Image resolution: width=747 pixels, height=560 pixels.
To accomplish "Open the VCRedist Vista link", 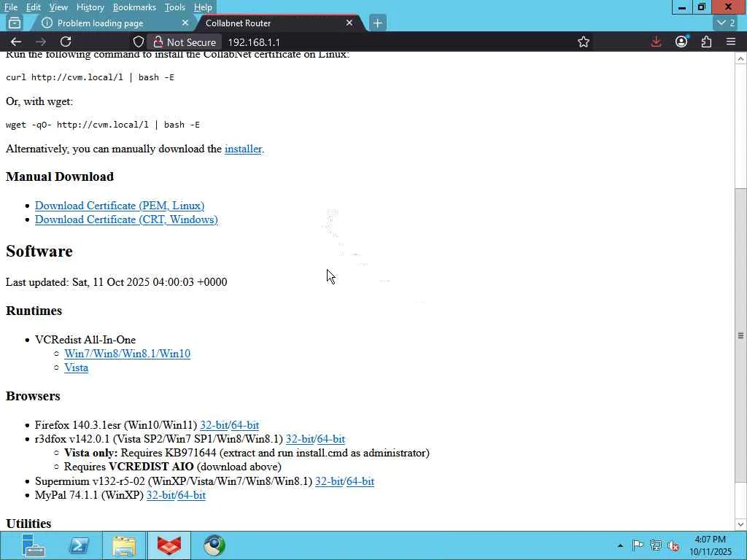I will (76, 367).
